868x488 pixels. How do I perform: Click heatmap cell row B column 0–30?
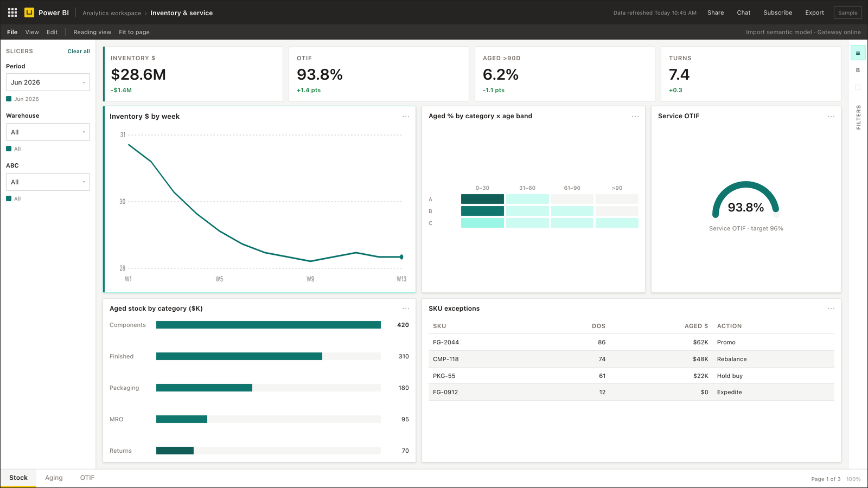point(482,211)
